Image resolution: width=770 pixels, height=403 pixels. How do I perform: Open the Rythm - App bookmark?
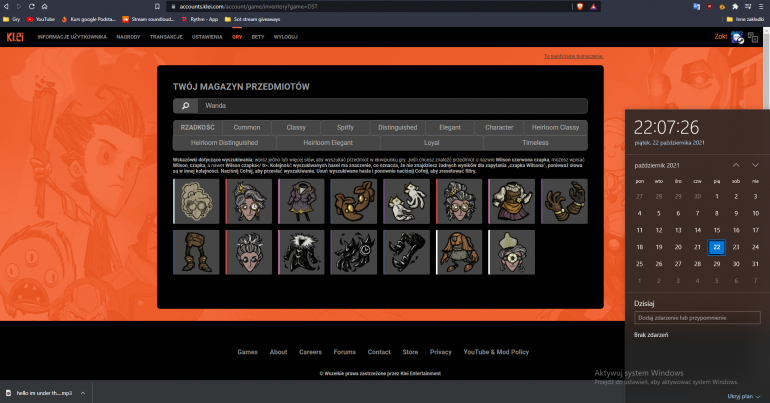pyautogui.click(x=200, y=19)
